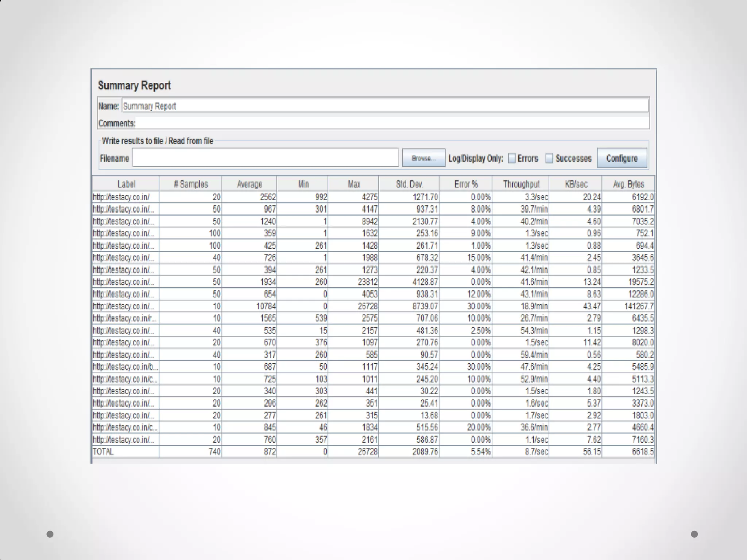The height and width of the screenshot is (560, 747).
Task: Click the Max column header
Action: [x=354, y=184]
